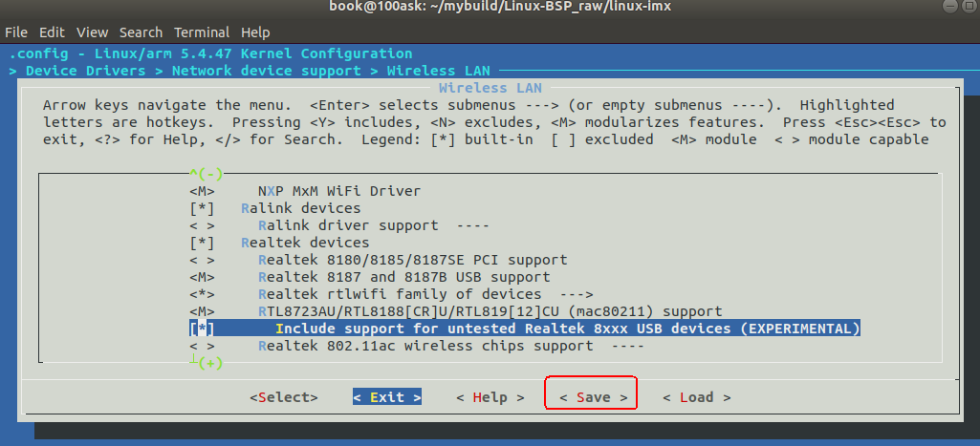Select the Realtek devices entry
Viewport: 980px width, 446px height.
[x=305, y=243]
